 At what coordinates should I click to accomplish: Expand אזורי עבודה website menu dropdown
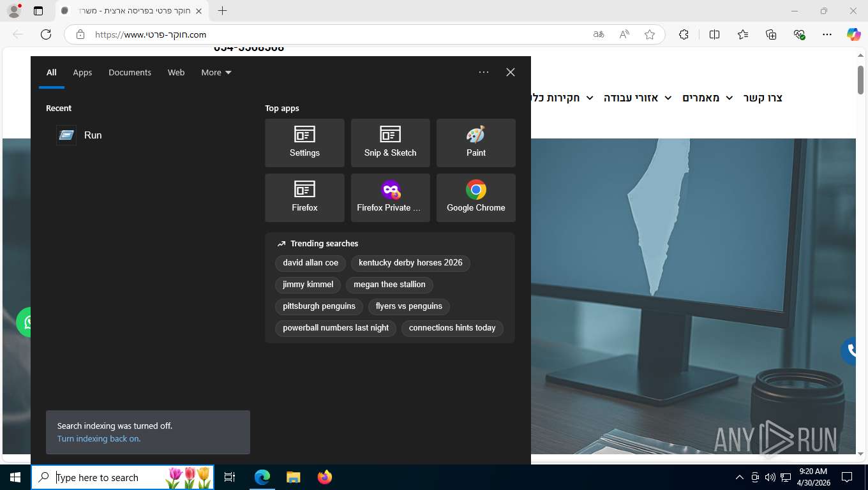click(638, 98)
